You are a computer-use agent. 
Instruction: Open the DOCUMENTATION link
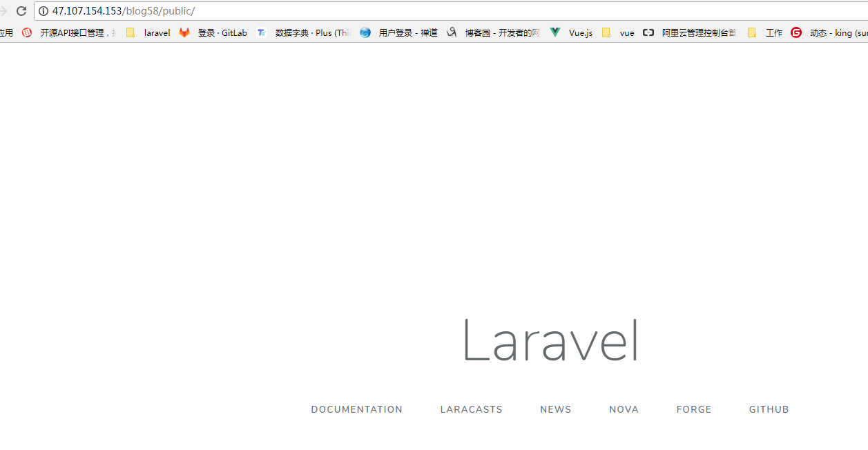coord(357,409)
